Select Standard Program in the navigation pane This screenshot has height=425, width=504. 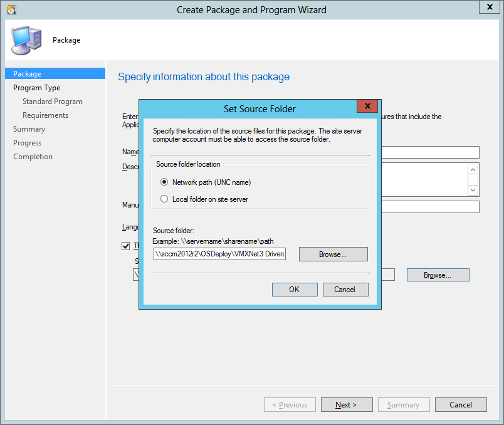[x=52, y=101]
